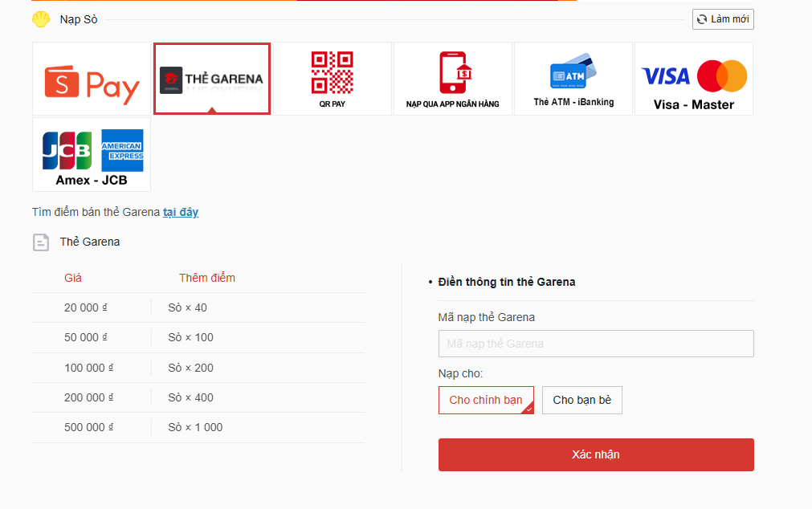Click the 200 000 đ price row
812x509 pixels.
pos(198,397)
